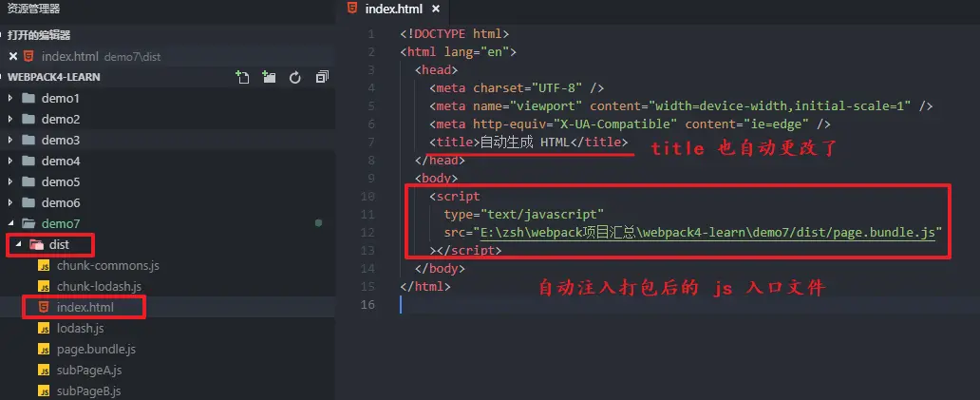Click the JS icon beside chunk-commons.js

pos(44,266)
